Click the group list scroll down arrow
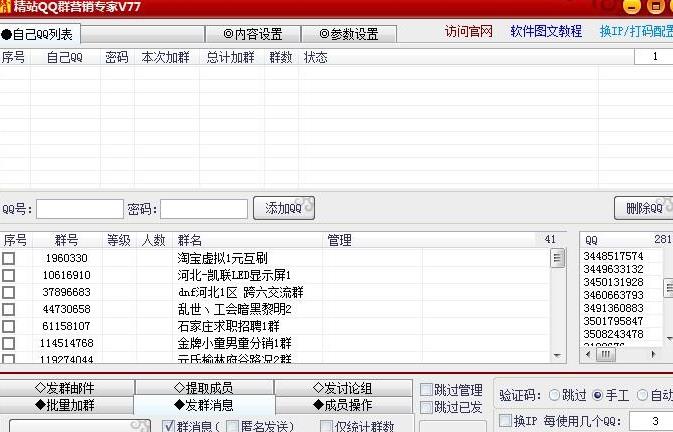Screen dimensions: 673x432 pos(557,356)
